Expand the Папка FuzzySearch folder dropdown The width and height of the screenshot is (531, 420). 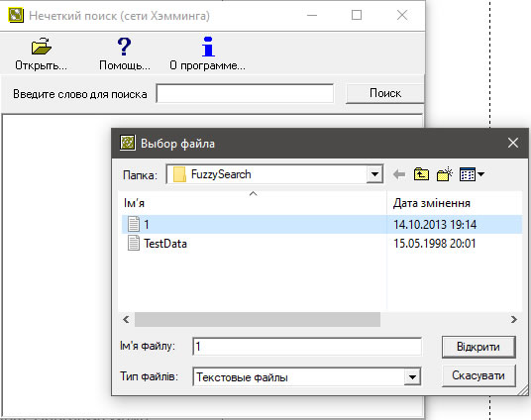pyautogui.click(x=374, y=174)
